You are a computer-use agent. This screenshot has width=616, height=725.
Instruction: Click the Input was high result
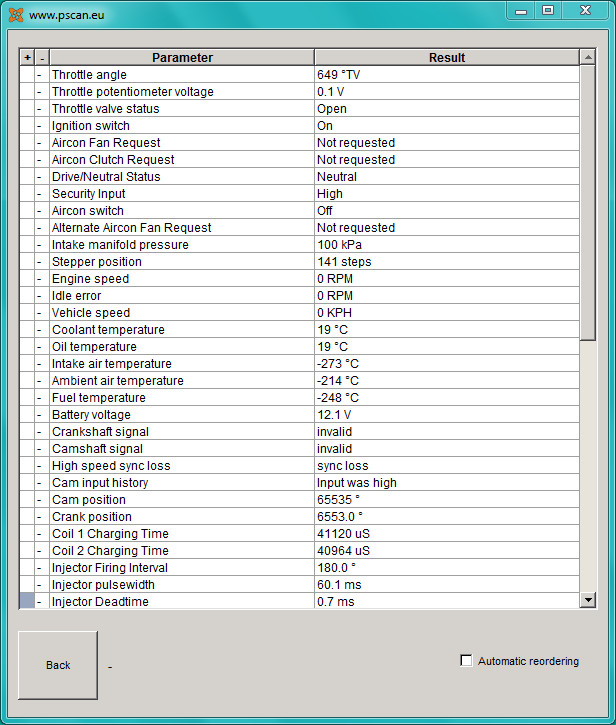(x=447, y=482)
